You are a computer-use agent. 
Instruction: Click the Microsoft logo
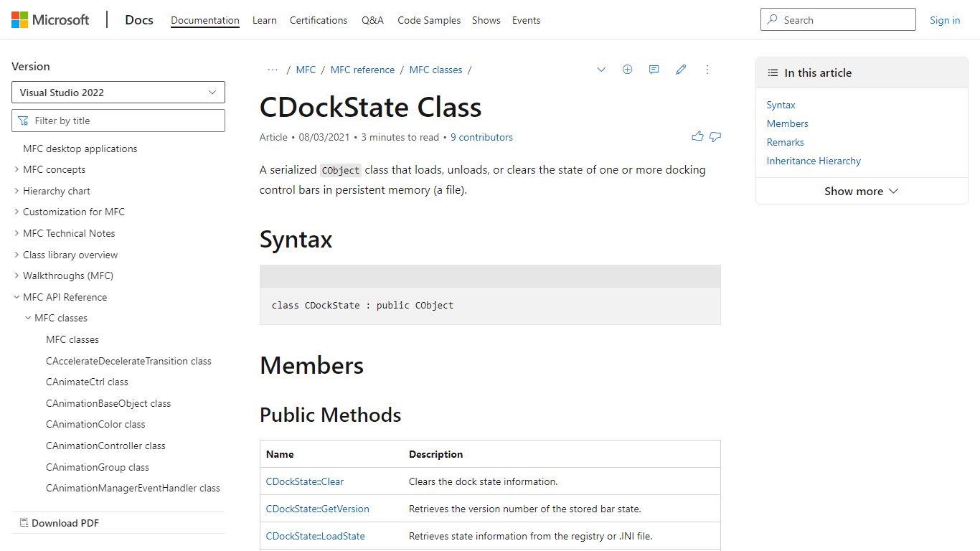click(50, 20)
